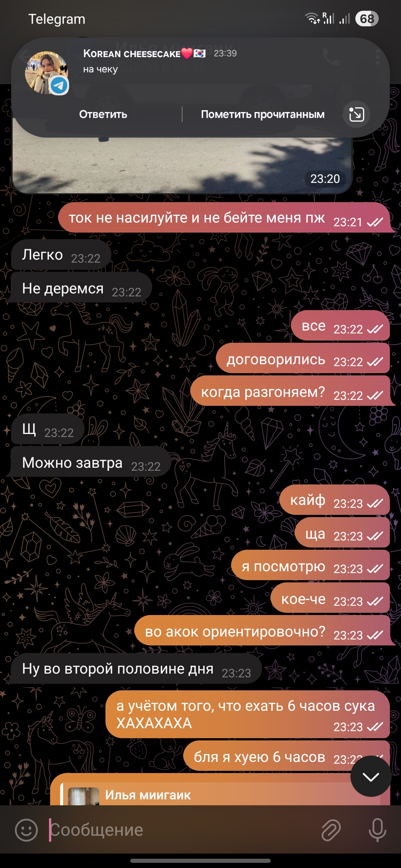Image resolution: width=401 pixels, height=868 pixels.
Task: Tap the dimmed call phone icon
Action: click(331, 57)
